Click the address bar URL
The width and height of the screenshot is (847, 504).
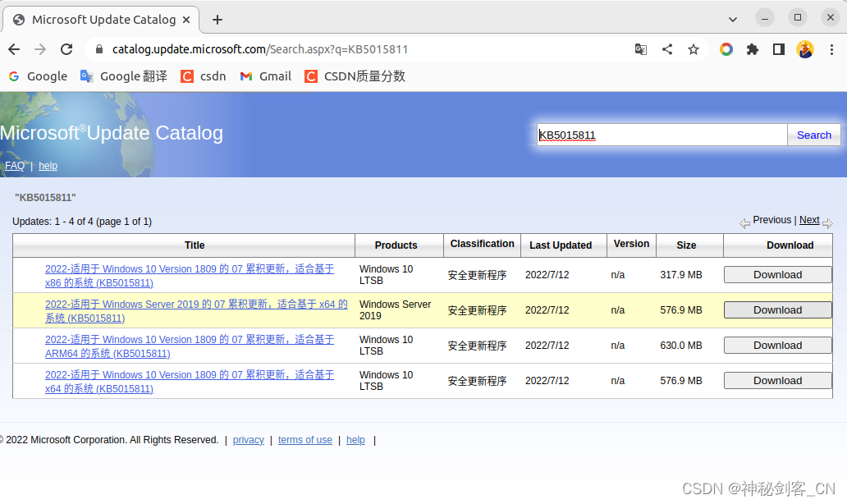coord(260,49)
